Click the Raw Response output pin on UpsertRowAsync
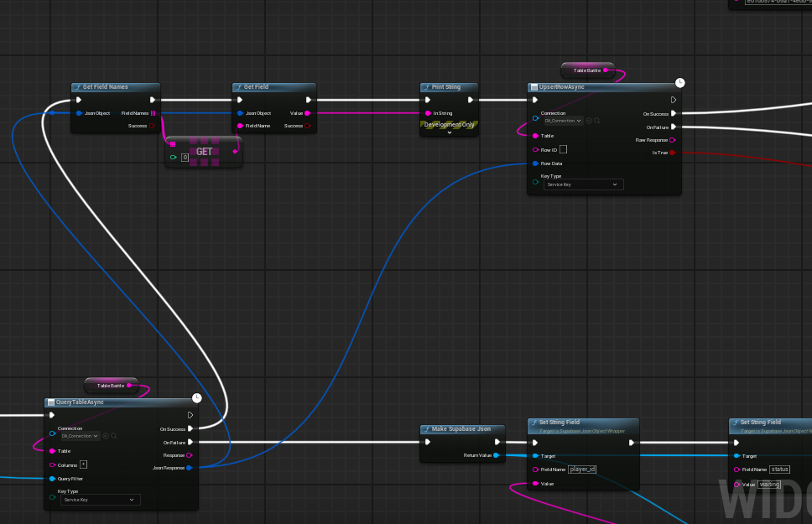 [x=673, y=140]
